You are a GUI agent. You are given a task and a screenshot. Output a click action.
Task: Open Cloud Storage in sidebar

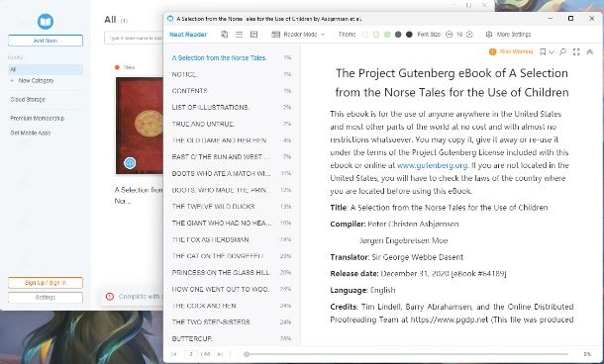coord(28,99)
